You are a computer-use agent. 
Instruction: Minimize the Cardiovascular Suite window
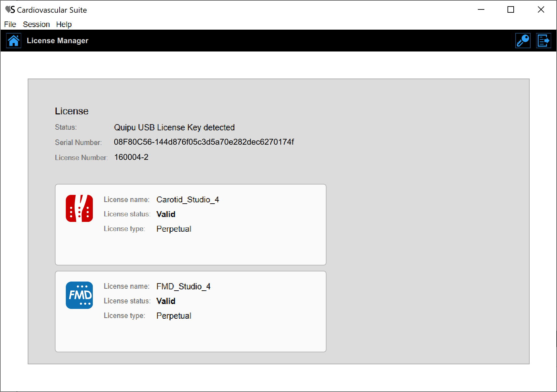[x=481, y=10]
